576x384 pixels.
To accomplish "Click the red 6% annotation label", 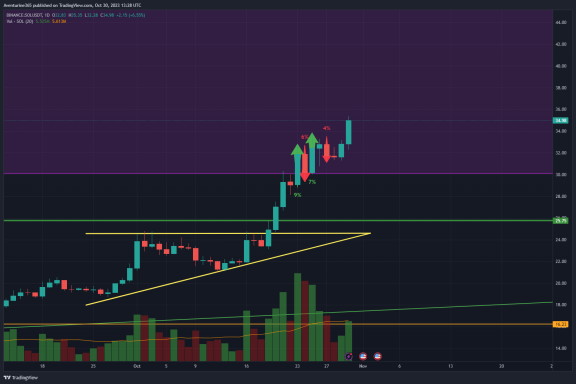I will pyautogui.click(x=304, y=137).
